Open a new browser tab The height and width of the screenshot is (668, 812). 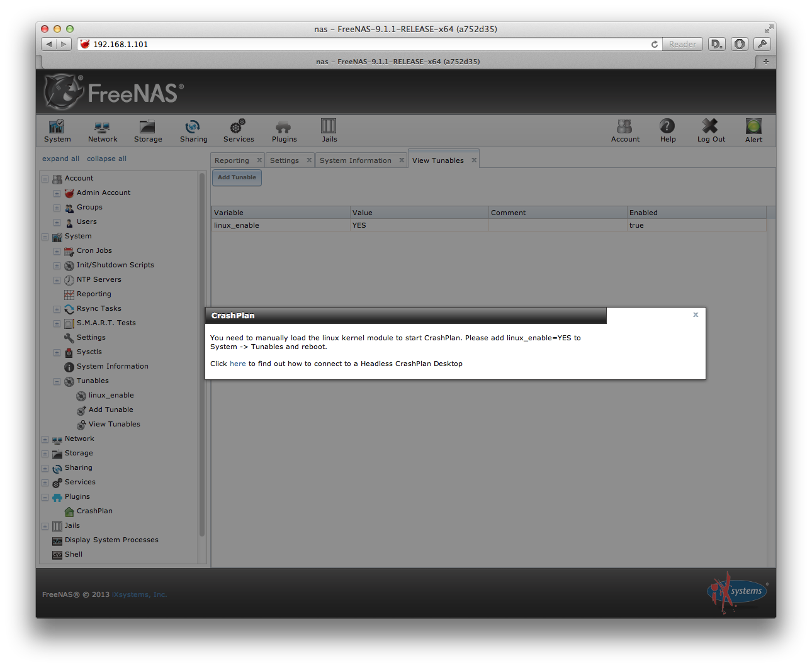(x=765, y=62)
